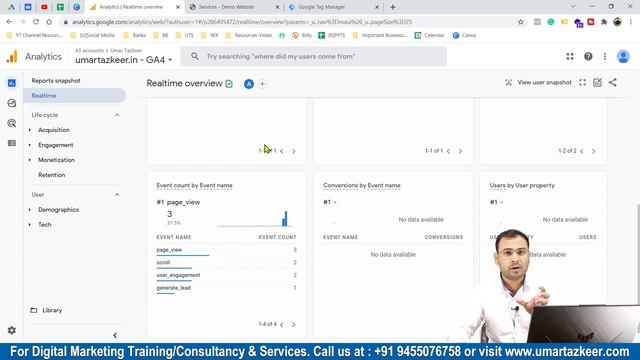Open the Google apps grid icon
The image size is (640, 360).
pyautogui.click(x=570, y=56)
